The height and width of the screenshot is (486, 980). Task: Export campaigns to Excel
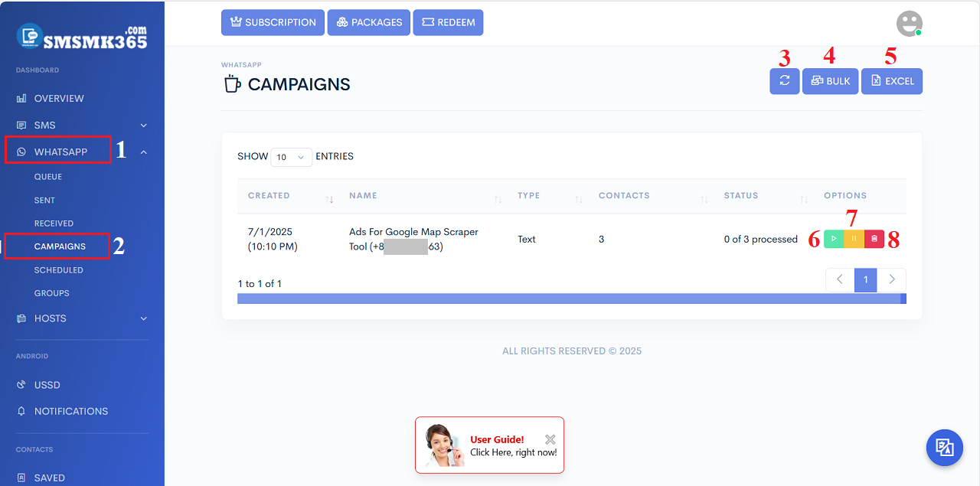pos(892,81)
